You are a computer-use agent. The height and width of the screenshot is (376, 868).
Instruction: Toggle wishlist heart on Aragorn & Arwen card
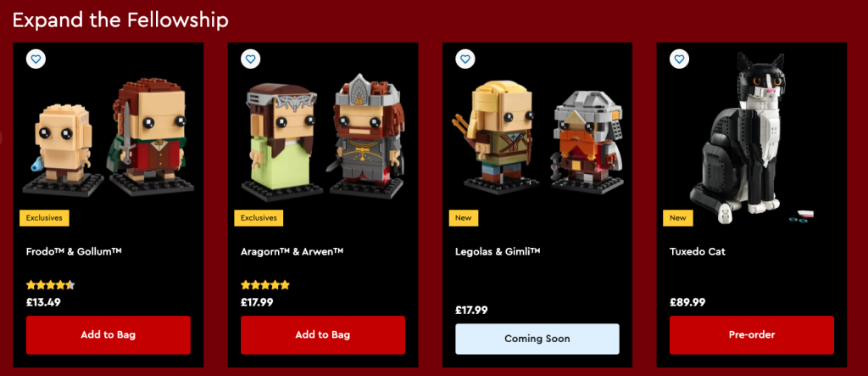click(251, 59)
